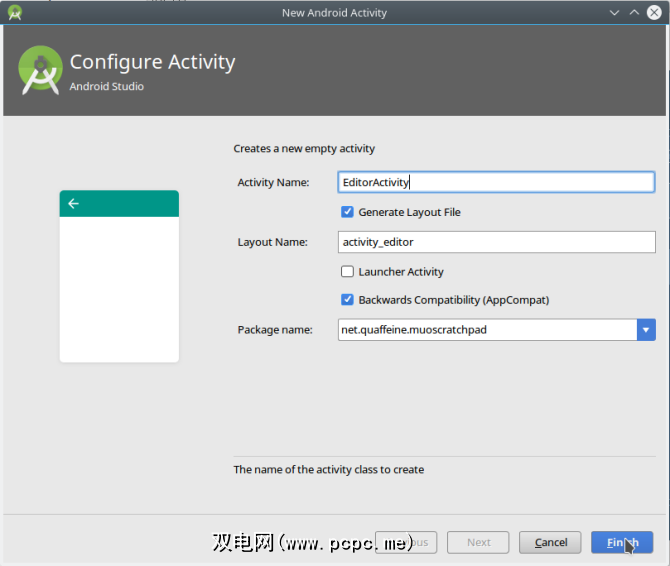670x566 pixels.
Task: Click the Previous button
Action: click(408, 542)
